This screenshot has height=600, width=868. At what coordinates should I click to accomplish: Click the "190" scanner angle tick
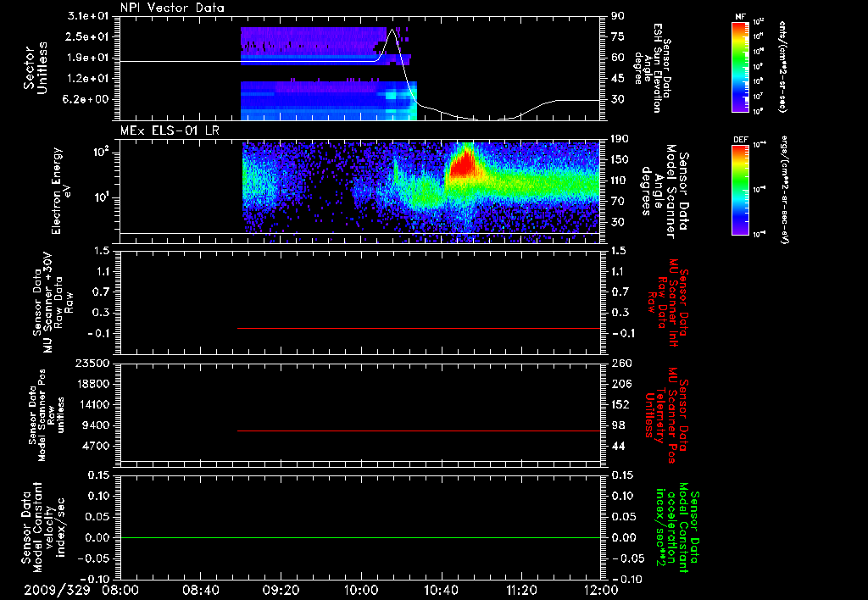tap(620, 139)
